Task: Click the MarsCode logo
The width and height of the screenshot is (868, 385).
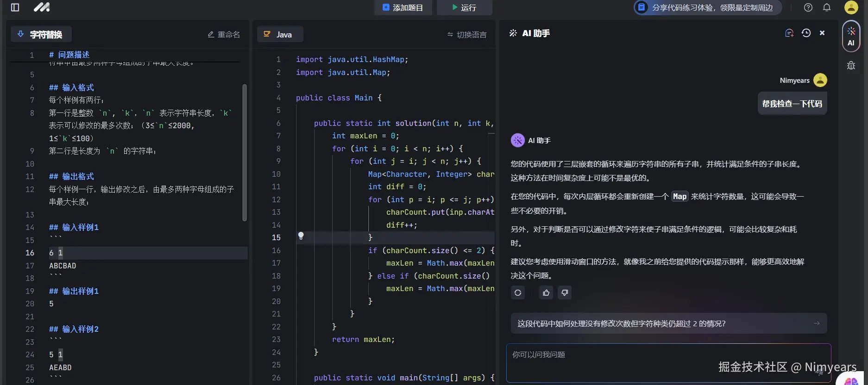Action: [42, 7]
